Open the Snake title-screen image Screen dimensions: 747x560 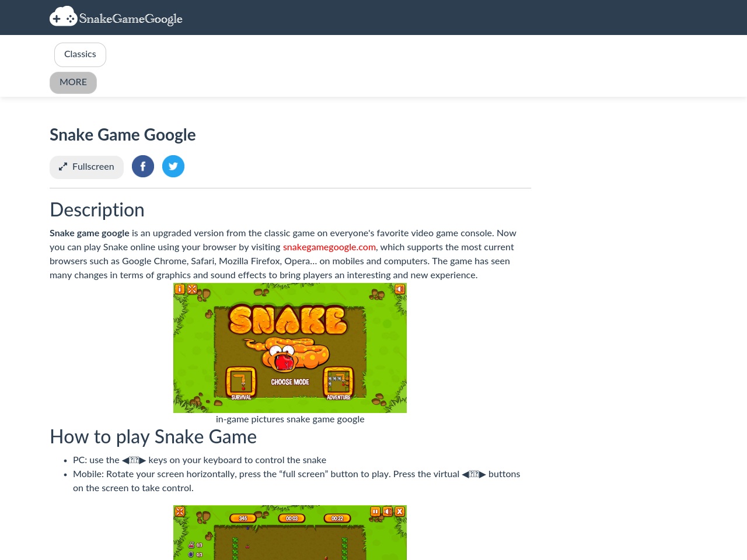(290, 348)
